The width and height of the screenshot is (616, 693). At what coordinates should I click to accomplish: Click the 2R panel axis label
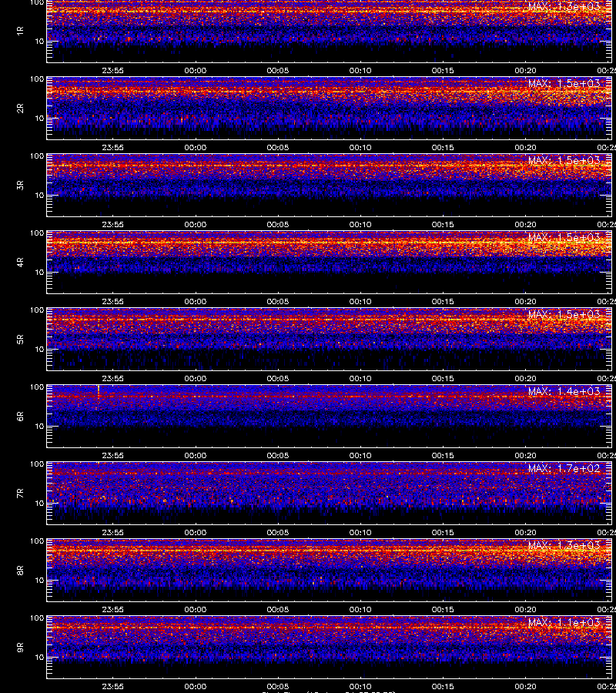[20, 109]
